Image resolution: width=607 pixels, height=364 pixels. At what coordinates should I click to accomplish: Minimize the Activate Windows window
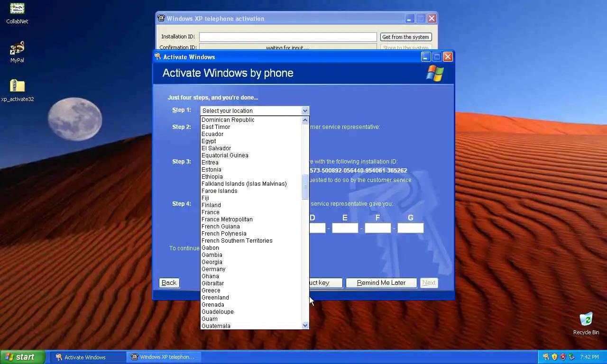tap(426, 57)
